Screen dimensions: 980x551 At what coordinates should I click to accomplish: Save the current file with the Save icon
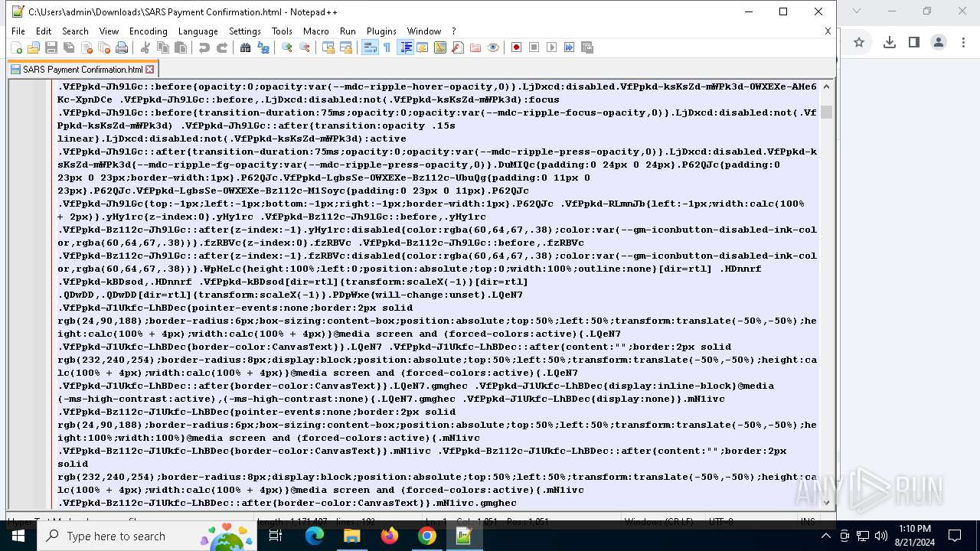pos(51,47)
